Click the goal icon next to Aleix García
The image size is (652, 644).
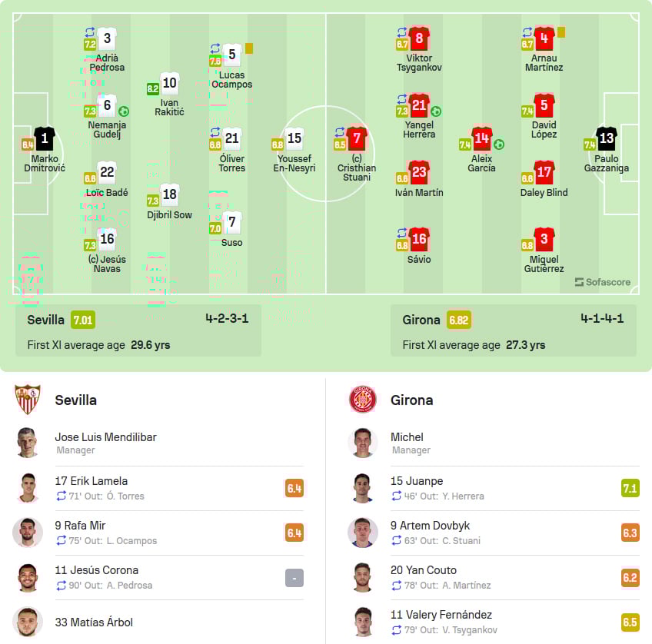tap(499, 144)
